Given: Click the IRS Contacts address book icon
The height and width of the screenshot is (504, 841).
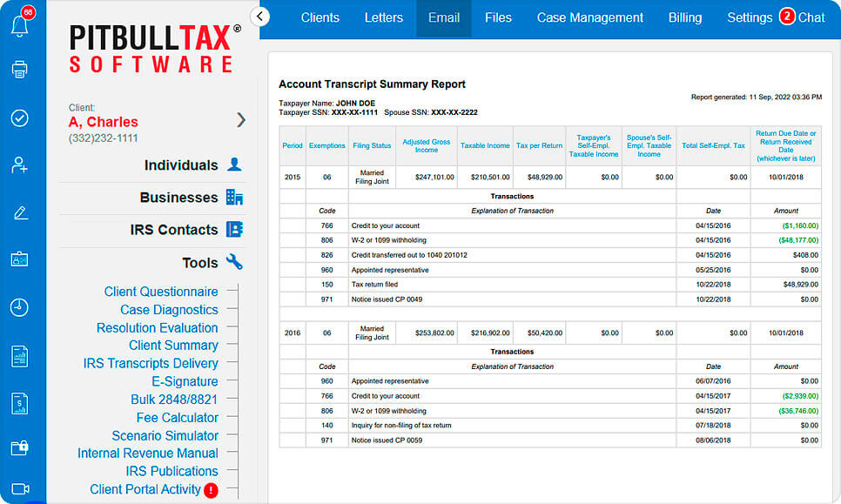Looking at the screenshot, I should pos(234,229).
